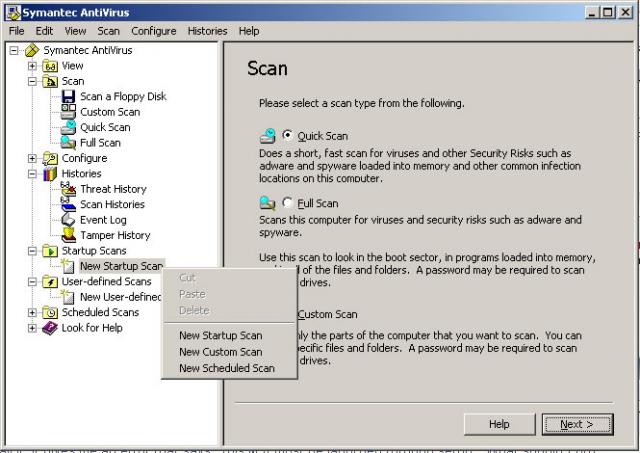The image size is (640, 453).
Task: Select Event Log tree label
Action: [x=103, y=220]
